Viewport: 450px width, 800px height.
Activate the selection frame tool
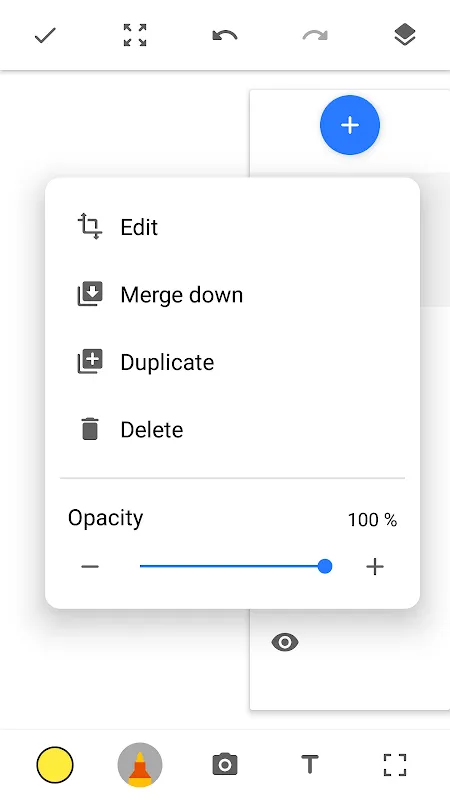click(395, 765)
